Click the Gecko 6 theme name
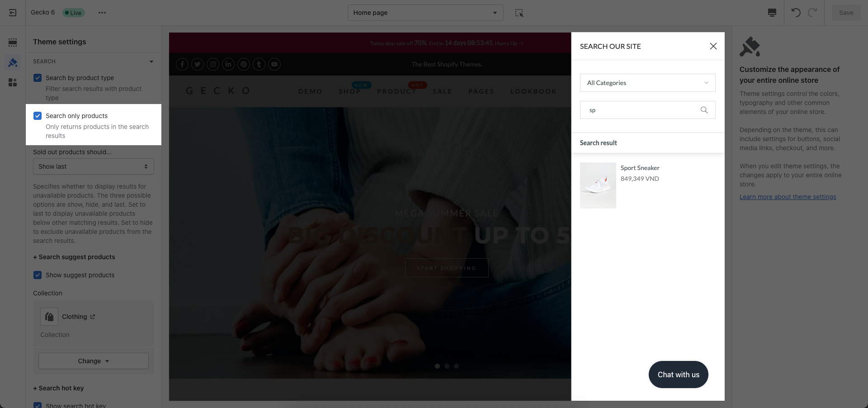 pos(42,12)
